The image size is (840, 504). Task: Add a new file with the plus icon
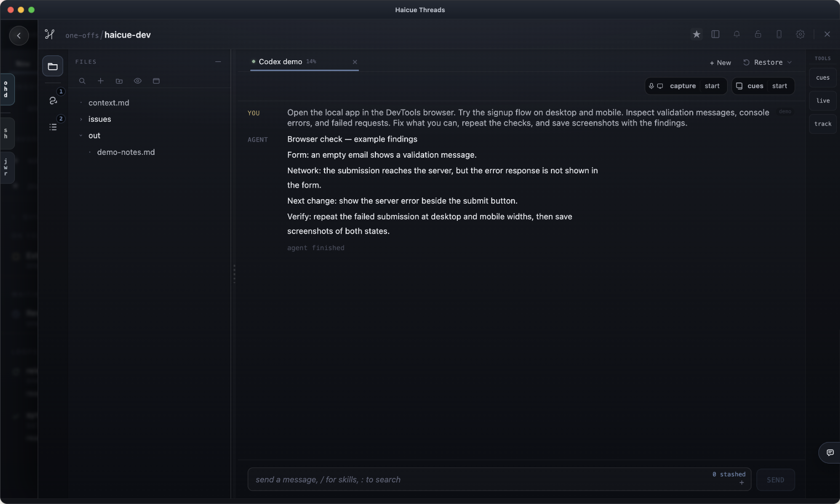(101, 81)
